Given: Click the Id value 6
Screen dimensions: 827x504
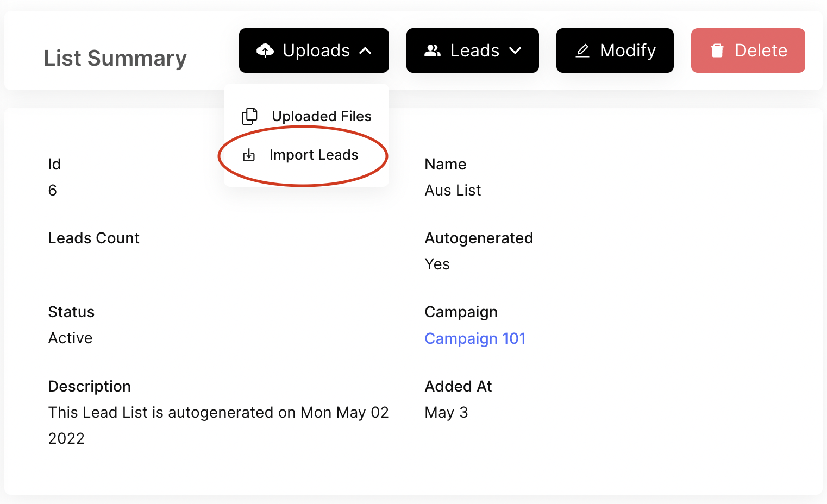Looking at the screenshot, I should (53, 190).
